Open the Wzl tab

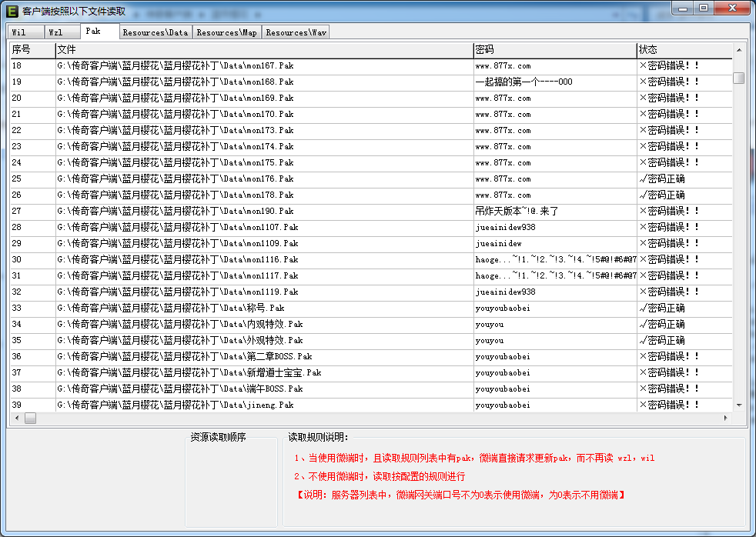click(55, 32)
